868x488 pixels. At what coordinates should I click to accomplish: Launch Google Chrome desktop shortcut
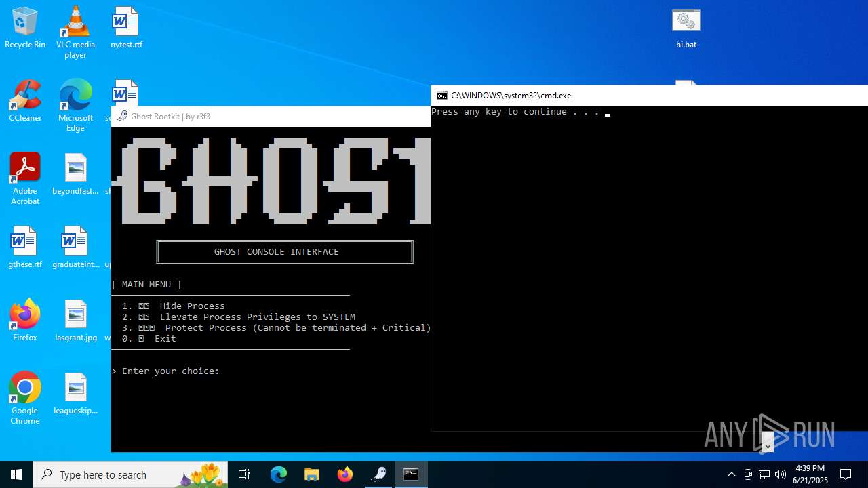point(25,399)
